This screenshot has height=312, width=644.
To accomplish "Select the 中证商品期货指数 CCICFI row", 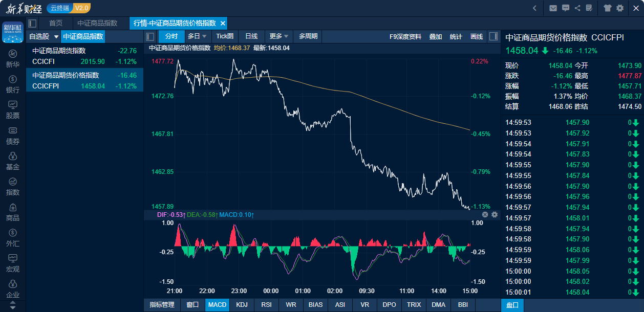I will click(x=84, y=56).
